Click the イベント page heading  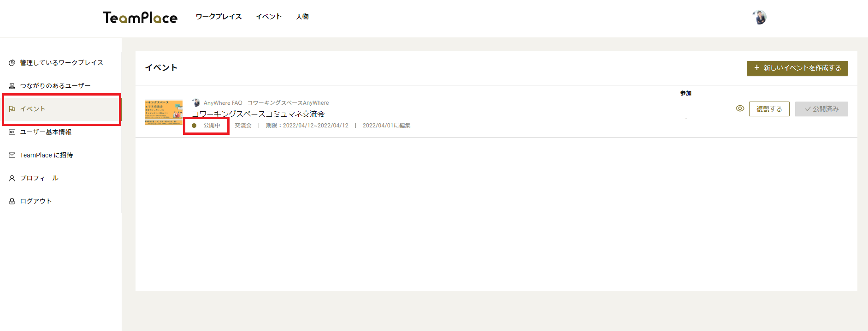click(x=161, y=68)
